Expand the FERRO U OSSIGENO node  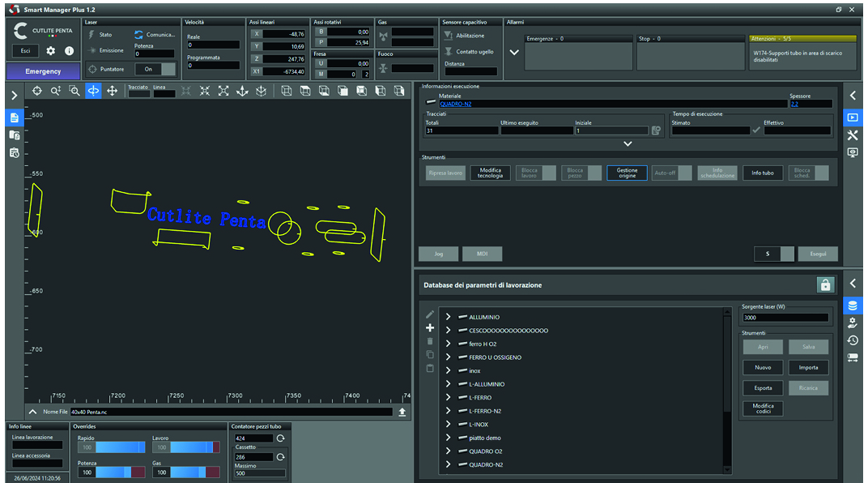tap(449, 357)
